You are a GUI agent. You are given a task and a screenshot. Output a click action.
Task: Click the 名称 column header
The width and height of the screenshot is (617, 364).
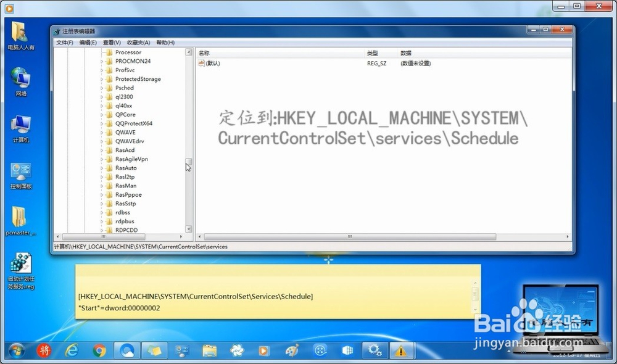[x=280, y=53]
